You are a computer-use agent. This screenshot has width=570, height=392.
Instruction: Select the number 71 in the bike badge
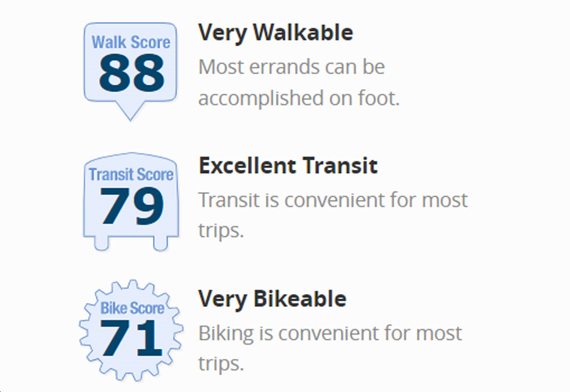tap(131, 338)
